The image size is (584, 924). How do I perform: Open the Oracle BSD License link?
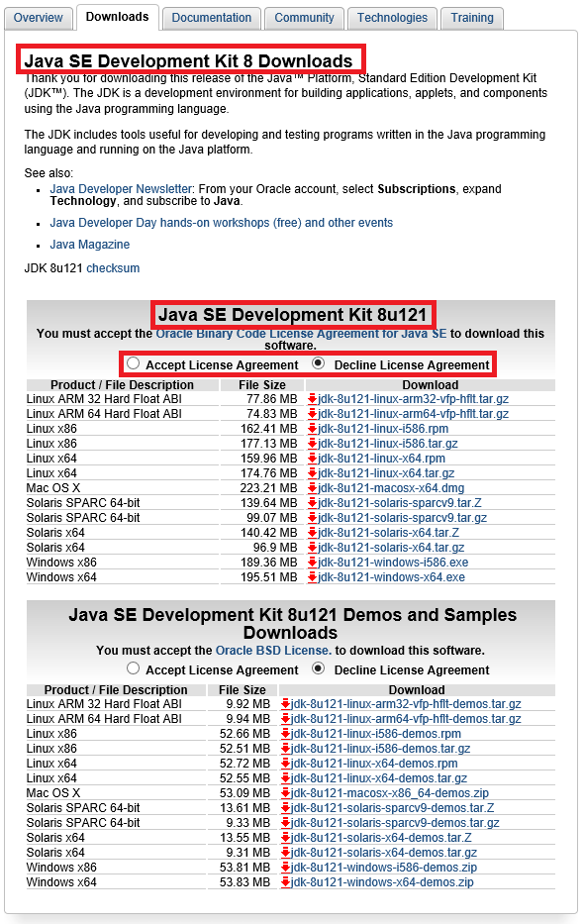pyautogui.click(x=273, y=651)
